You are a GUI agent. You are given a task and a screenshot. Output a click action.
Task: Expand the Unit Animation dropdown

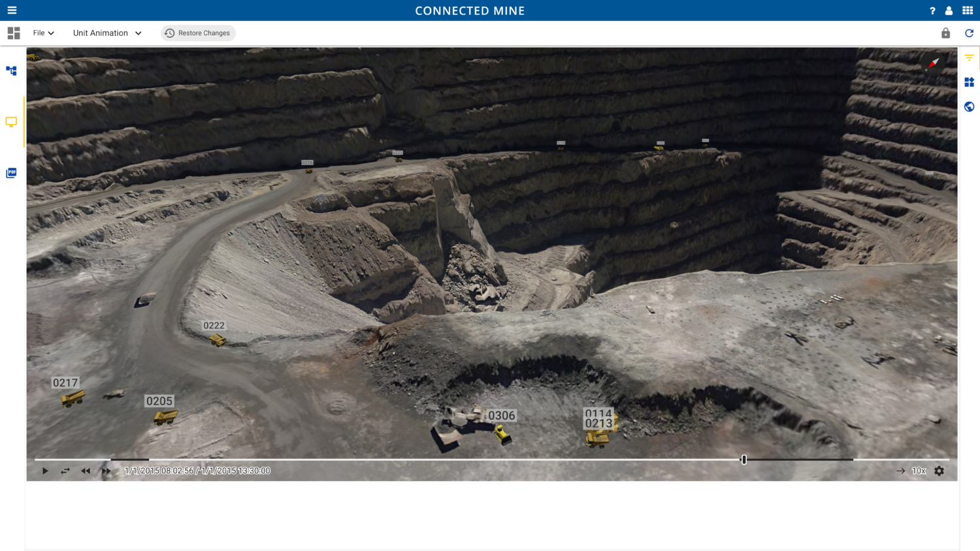(106, 33)
